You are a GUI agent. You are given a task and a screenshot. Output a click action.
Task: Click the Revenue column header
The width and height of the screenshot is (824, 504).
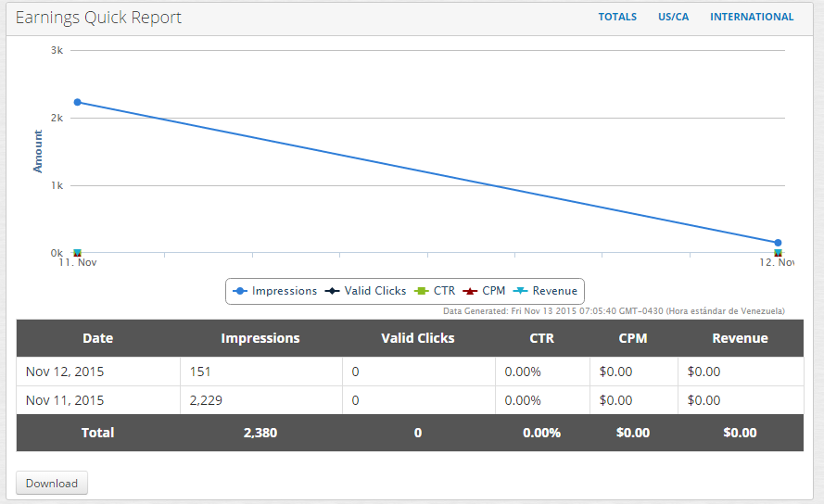click(x=740, y=338)
